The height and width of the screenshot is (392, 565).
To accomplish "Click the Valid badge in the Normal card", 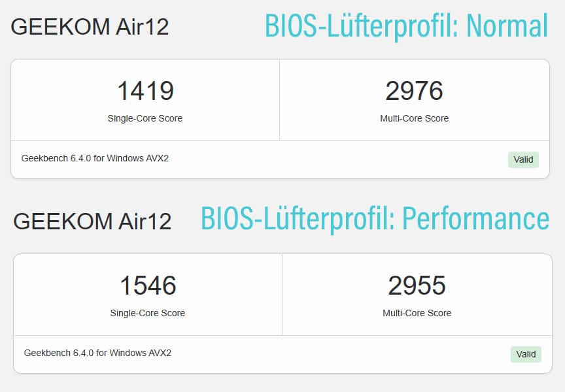I will coord(523,159).
